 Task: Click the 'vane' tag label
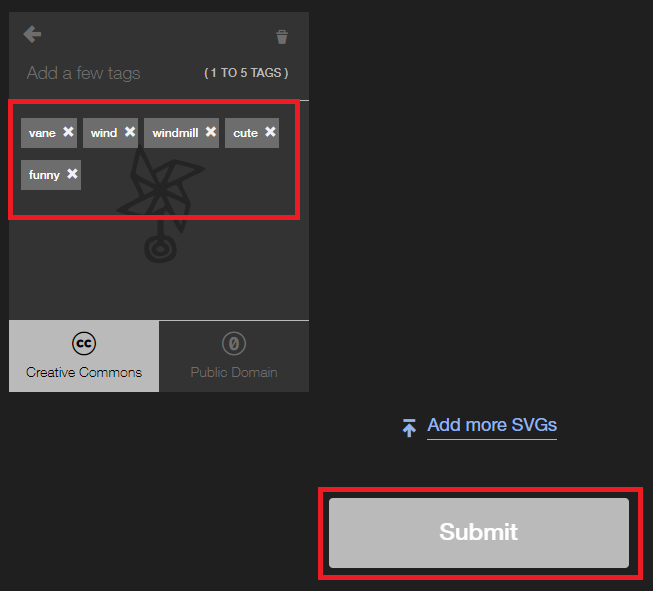click(x=42, y=133)
